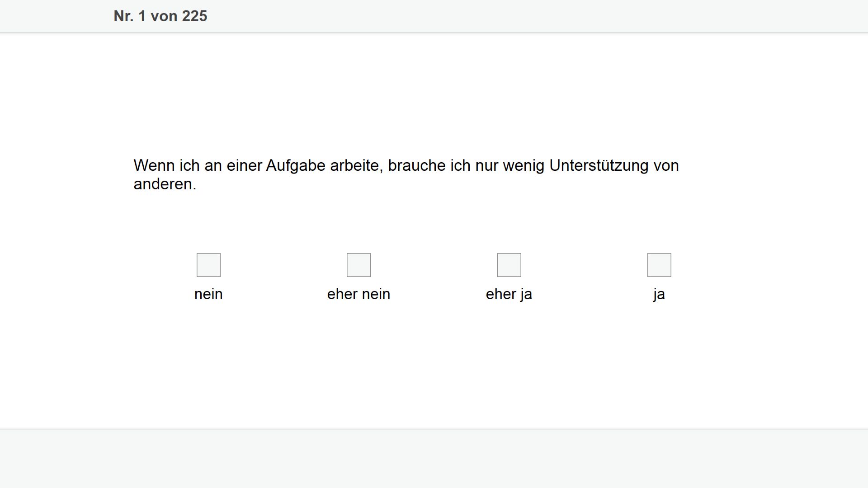Click "Nr." at the start of the header

tap(123, 16)
